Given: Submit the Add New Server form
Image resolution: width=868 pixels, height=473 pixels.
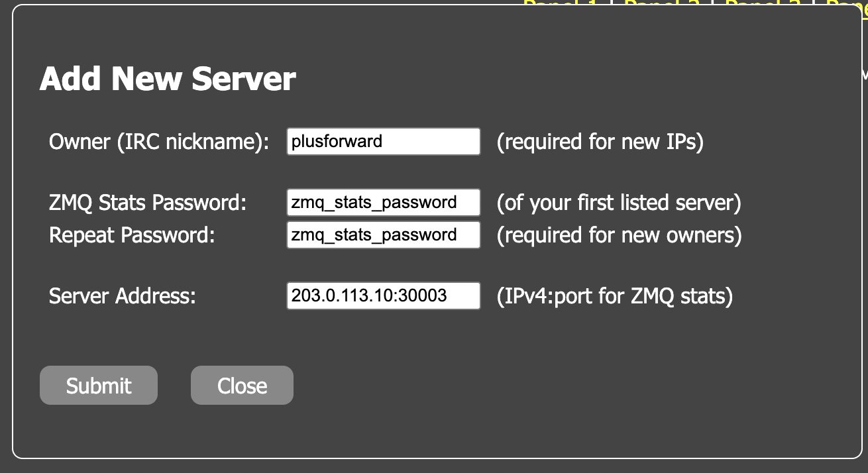Looking at the screenshot, I should pyautogui.click(x=99, y=385).
